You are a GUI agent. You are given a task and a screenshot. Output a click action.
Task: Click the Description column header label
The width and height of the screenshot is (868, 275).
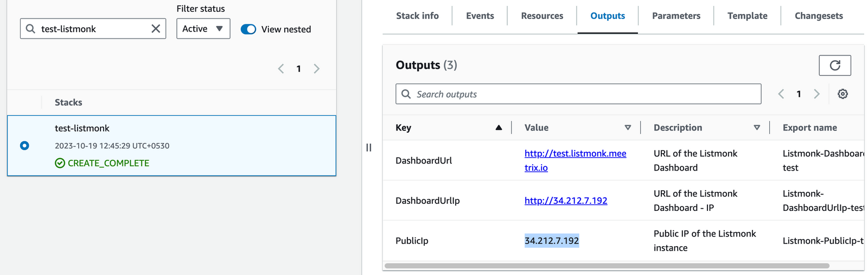point(678,128)
